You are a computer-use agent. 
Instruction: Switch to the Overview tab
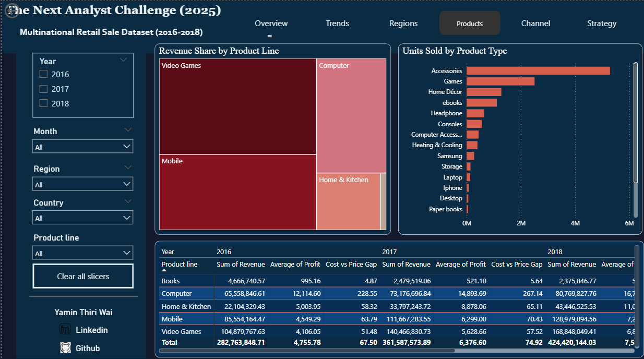coord(271,23)
